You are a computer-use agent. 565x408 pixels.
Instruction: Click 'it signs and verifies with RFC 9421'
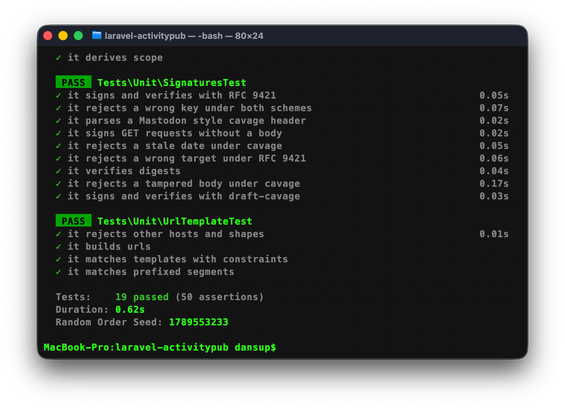click(172, 96)
